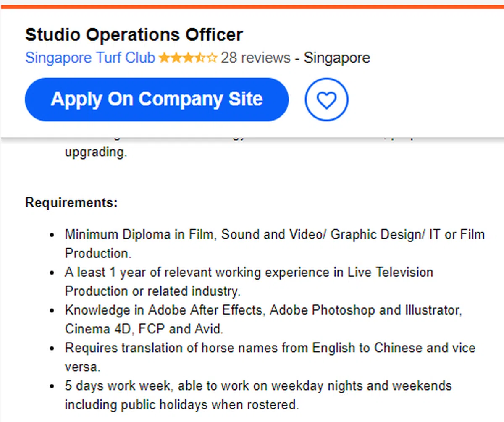
Task: Save this job with the heart icon
Action: pyautogui.click(x=326, y=100)
